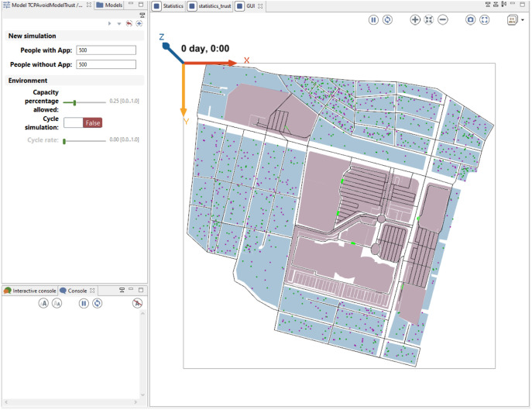Open the layers dropdown arrow in GUI toolbar
Viewport: 532px width, 410px height.
point(523,21)
